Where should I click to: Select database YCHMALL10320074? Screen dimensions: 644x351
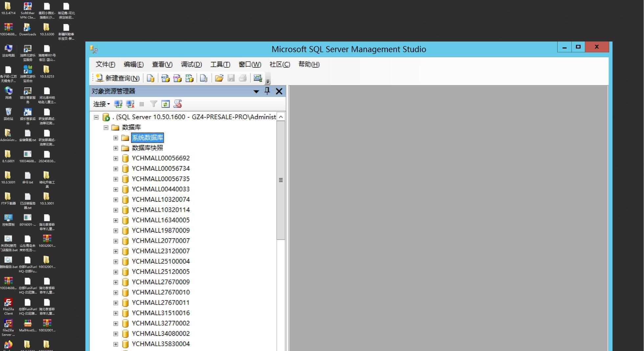click(x=161, y=199)
